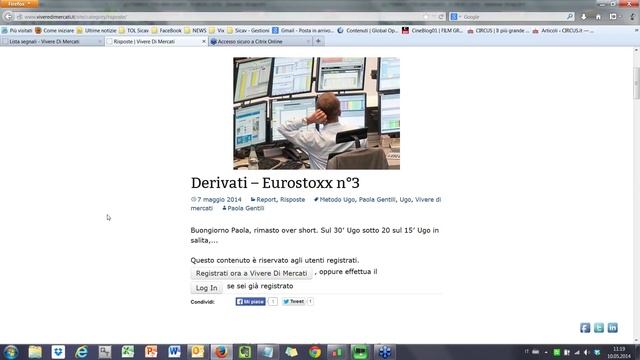
Task: Go back with the browser back arrow
Action: pyautogui.click(x=8, y=17)
